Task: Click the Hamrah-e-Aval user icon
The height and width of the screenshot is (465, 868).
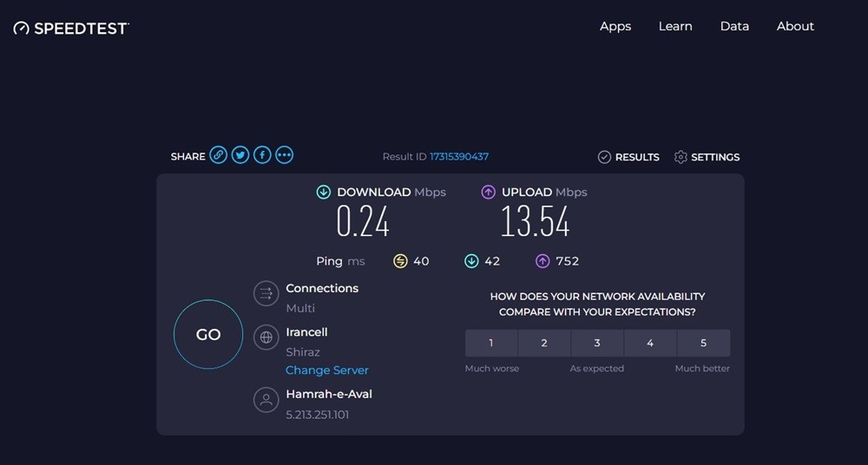Action: (x=266, y=399)
